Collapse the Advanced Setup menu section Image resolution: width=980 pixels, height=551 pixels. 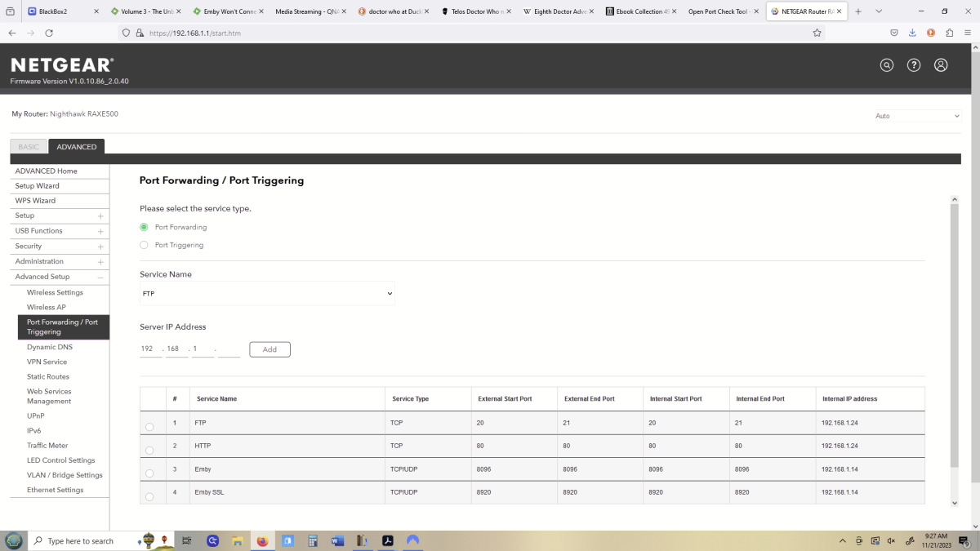(x=100, y=278)
